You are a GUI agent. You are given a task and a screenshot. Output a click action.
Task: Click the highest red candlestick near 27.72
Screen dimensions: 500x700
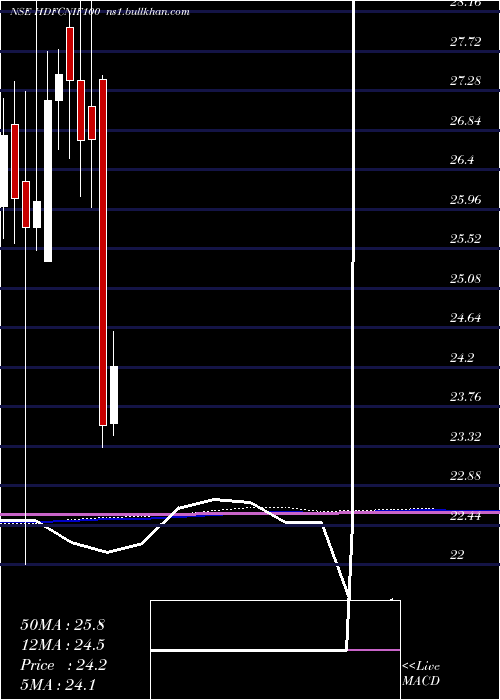(70, 54)
